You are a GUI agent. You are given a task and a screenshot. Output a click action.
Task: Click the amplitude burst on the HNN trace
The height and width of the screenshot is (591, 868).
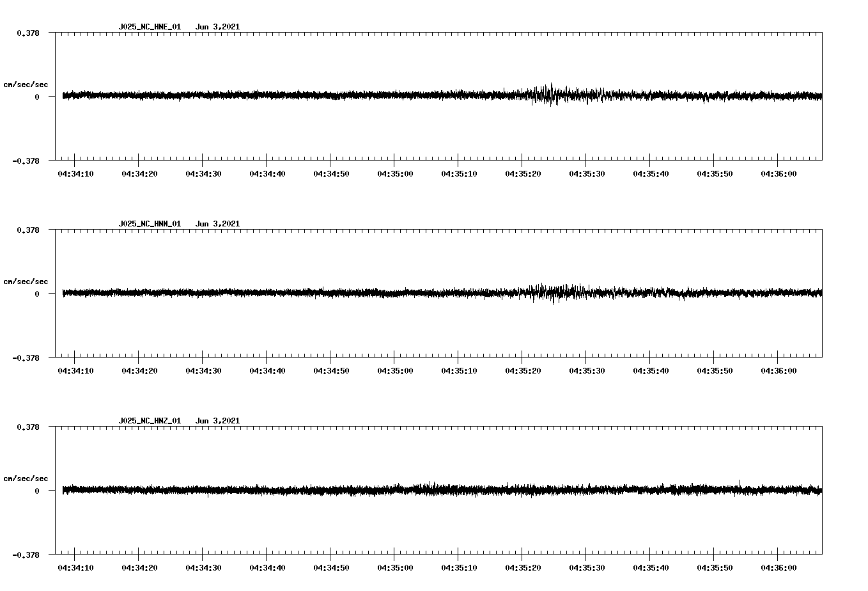point(556,292)
